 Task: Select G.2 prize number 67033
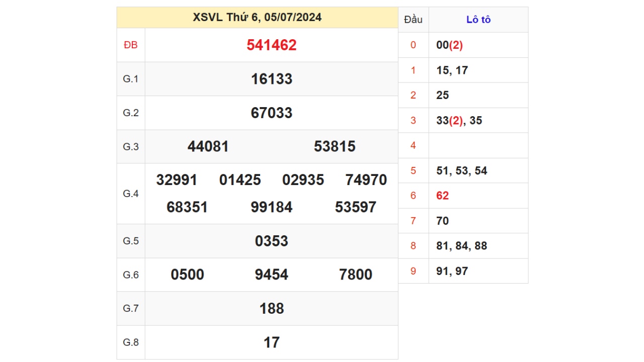272,113
